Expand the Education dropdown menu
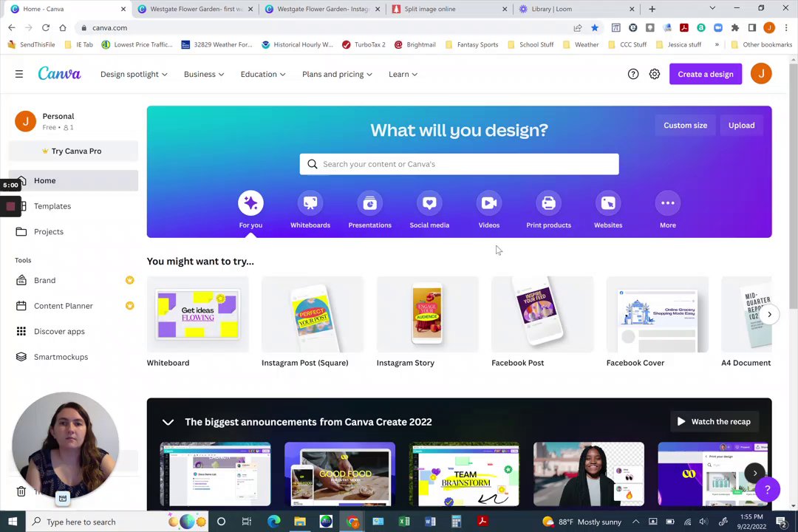 (263, 75)
